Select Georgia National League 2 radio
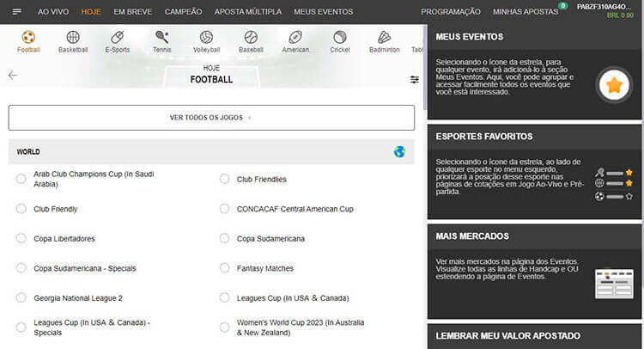Image resolution: width=644 pixels, height=349 pixels. point(21,297)
